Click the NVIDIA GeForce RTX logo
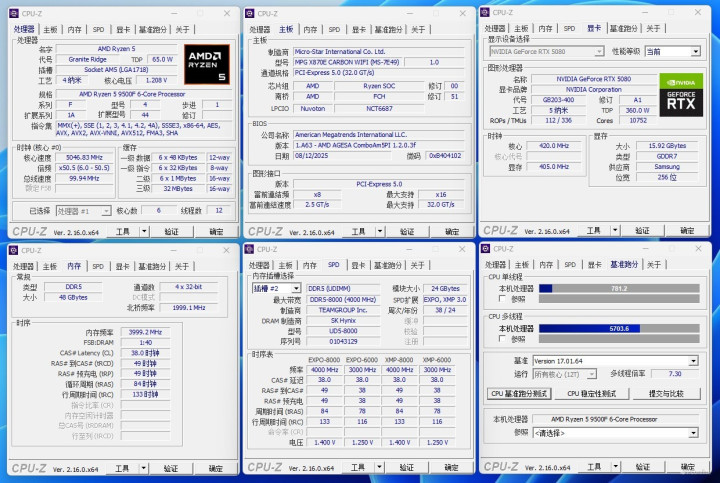This screenshot has width=720, height=483. coord(681,95)
